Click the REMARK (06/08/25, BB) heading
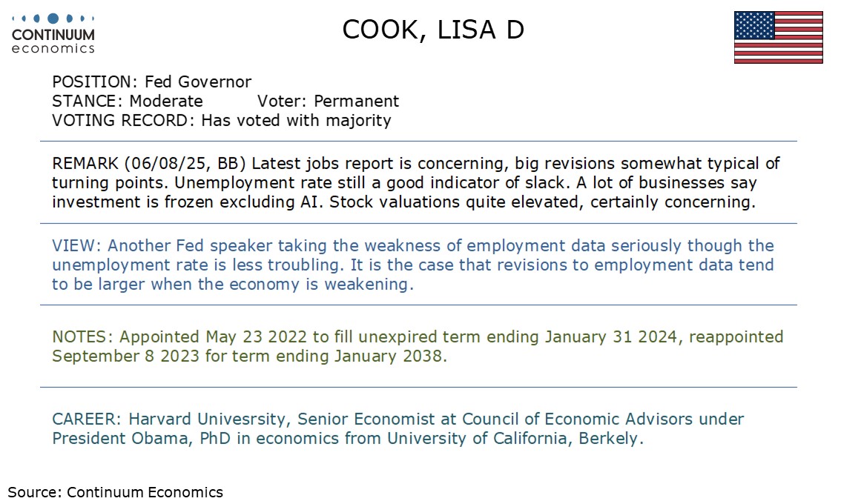 (x=148, y=164)
